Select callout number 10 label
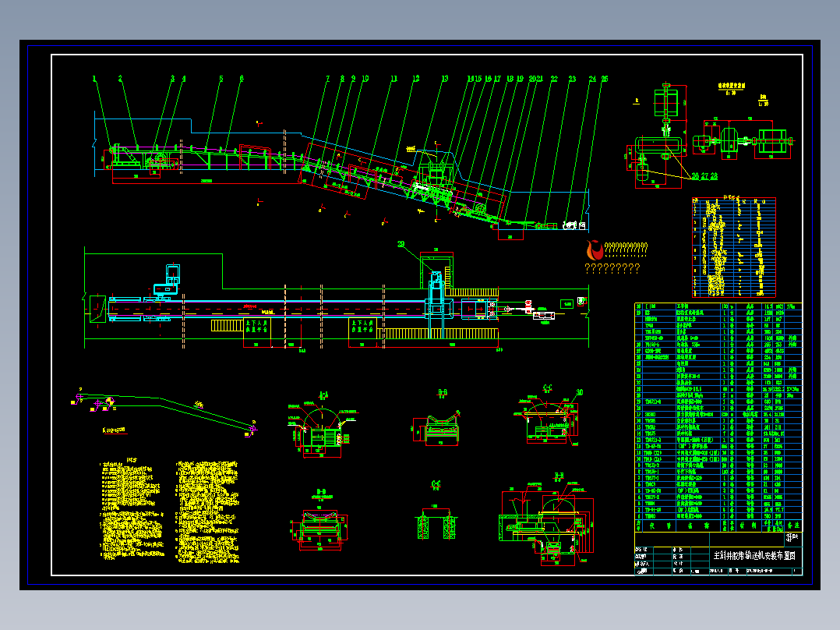The height and width of the screenshot is (630, 840). (365, 79)
